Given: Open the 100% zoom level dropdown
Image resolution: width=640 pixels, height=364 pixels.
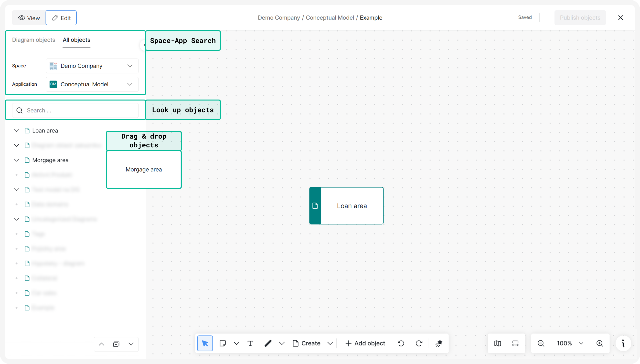Looking at the screenshot, I should tap(570, 343).
